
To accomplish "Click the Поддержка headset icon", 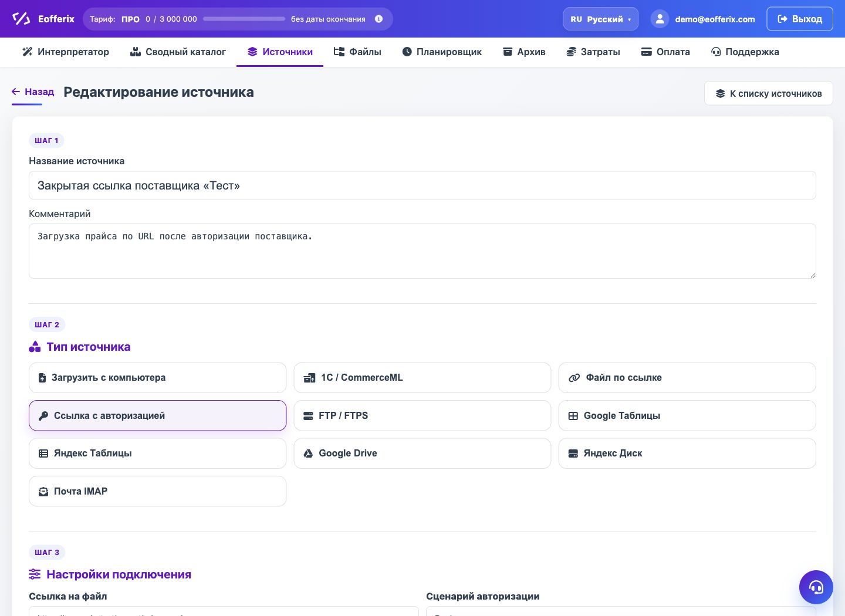I will coord(716,52).
